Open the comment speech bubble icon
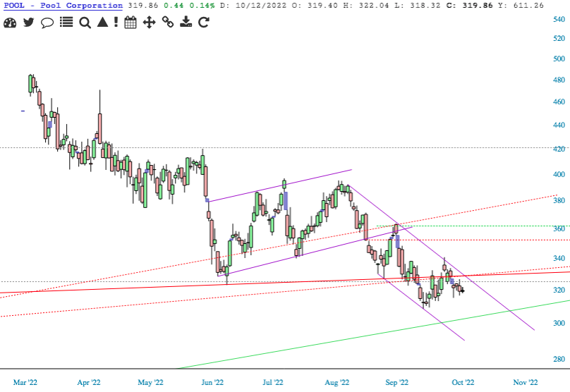The image size is (570, 392). 47,23
